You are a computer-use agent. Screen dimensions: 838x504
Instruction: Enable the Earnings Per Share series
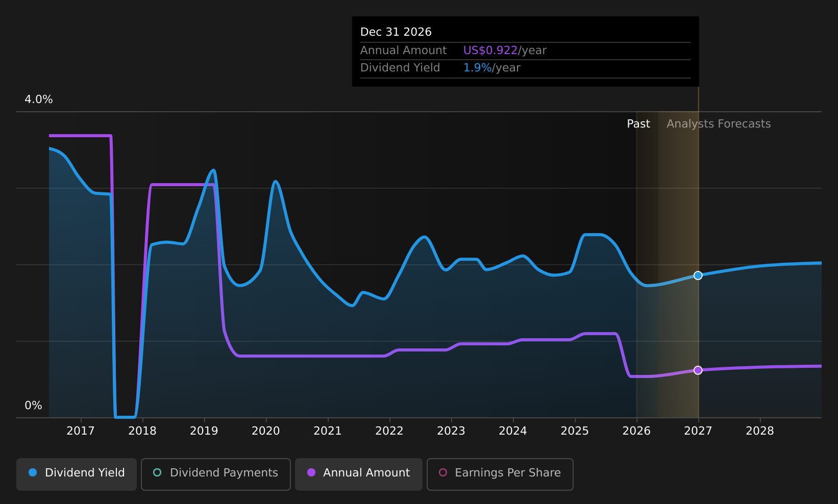click(500, 474)
